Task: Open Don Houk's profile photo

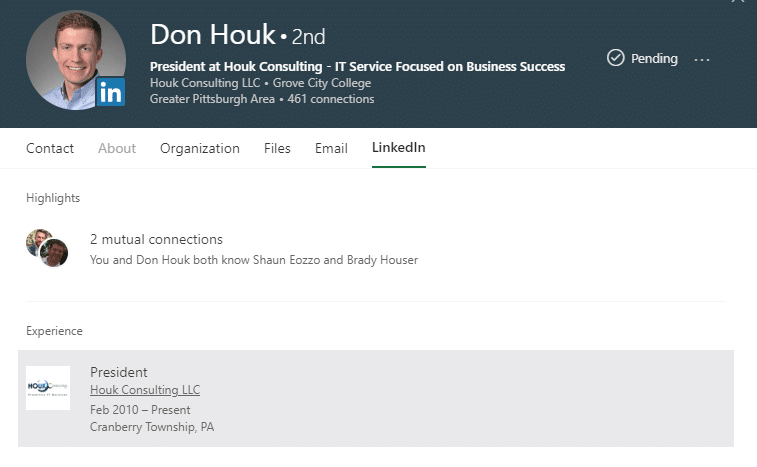Action: (76, 60)
